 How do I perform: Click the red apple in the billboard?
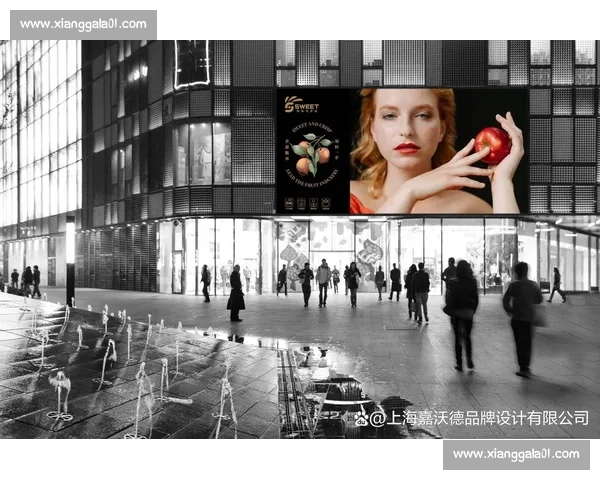[x=492, y=145]
